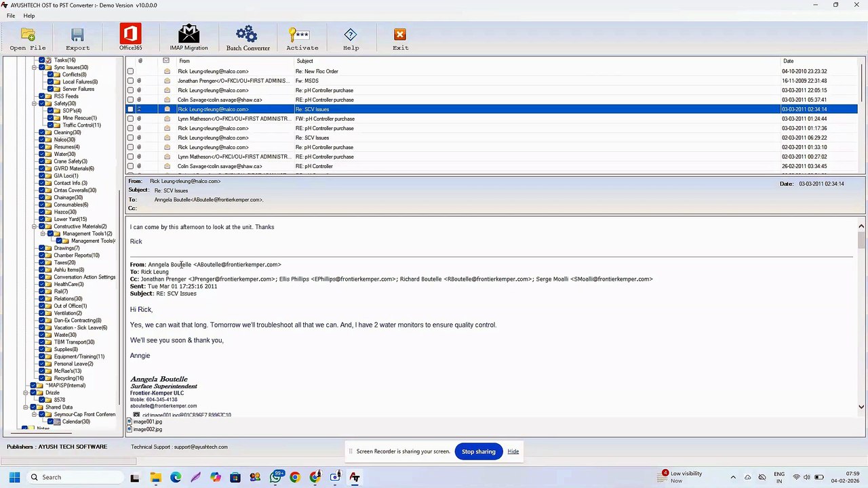Click the email body scroll up arrow
Screen dimensions: 868x488
tap(861, 226)
